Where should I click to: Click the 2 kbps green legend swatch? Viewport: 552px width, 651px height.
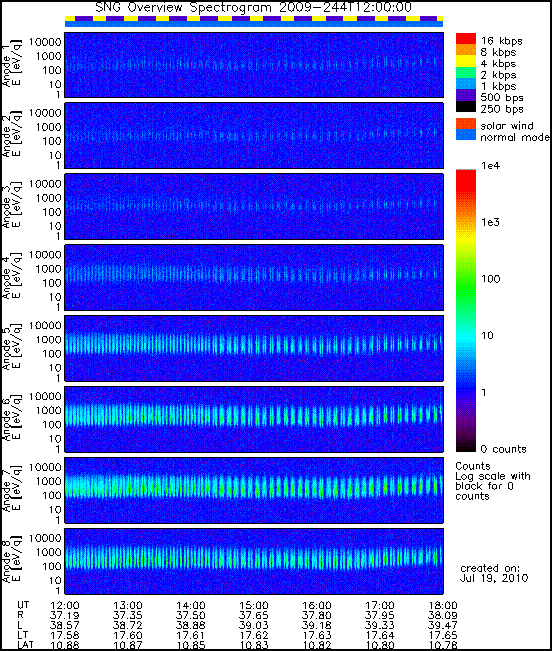[x=466, y=73]
